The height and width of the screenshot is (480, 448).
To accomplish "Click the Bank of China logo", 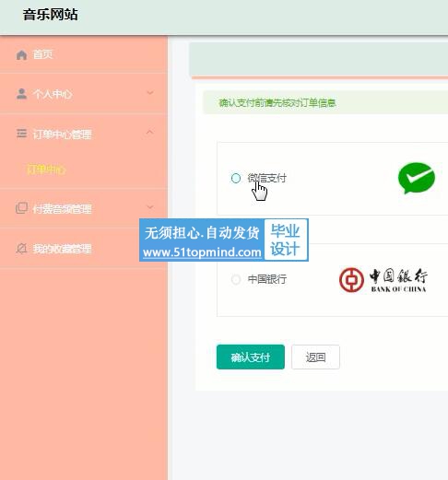I will pyautogui.click(x=383, y=280).
